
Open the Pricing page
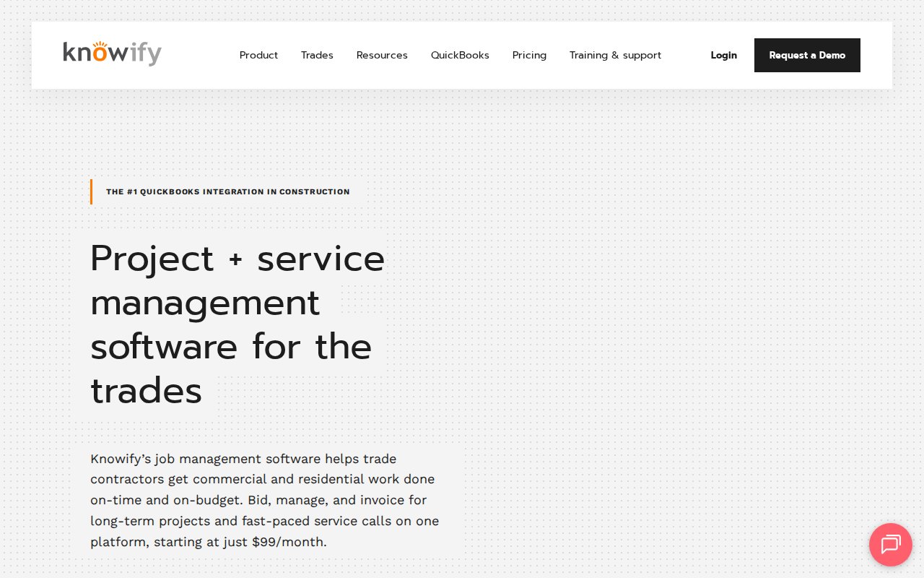[529, 55]
